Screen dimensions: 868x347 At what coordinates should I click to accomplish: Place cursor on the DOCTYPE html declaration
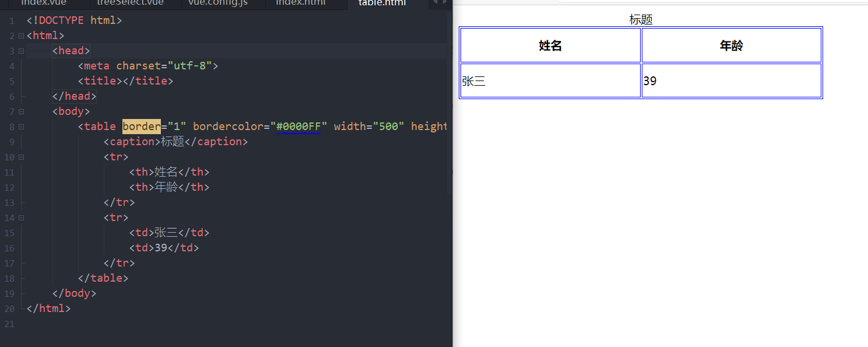tap(74, 20)
